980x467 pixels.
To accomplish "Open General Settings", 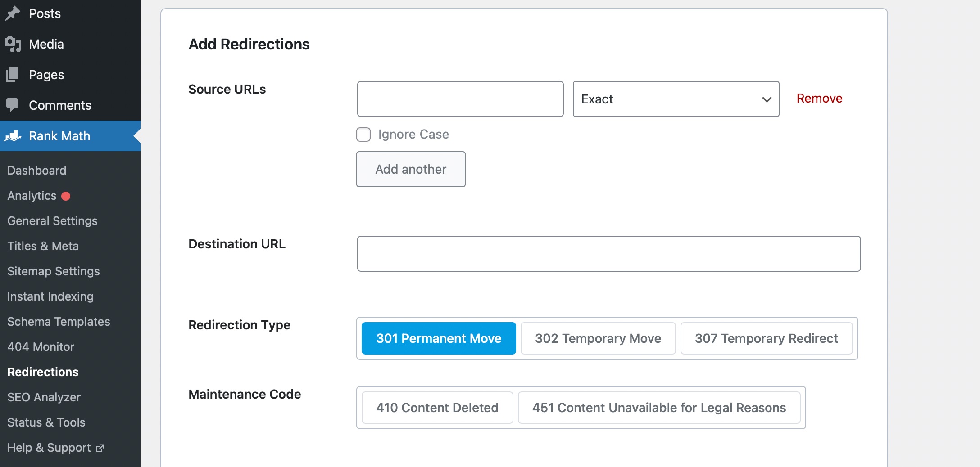I will pos(52,221).
